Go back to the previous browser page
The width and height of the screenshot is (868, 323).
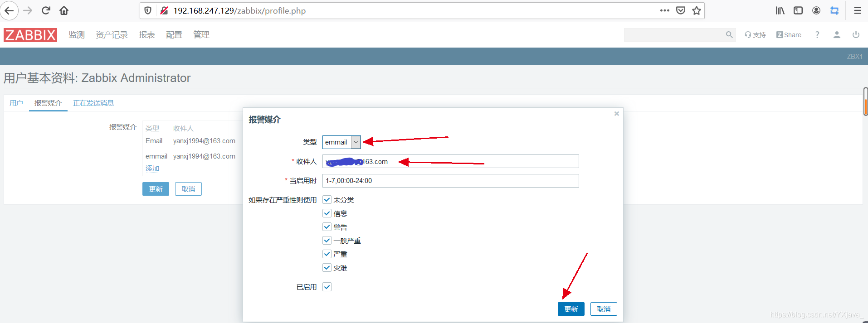tap(9, 10)
